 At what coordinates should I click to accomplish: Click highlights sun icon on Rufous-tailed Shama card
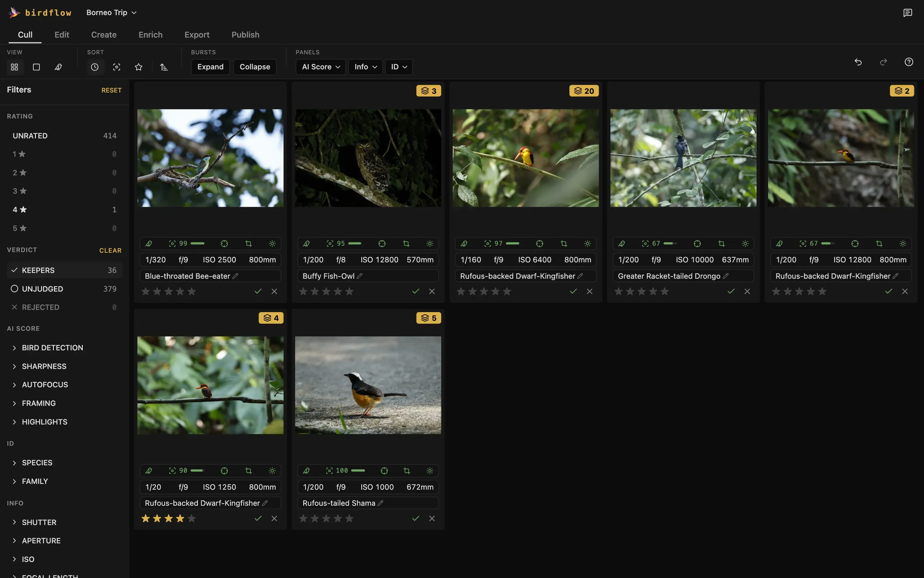(x=430, y=471)
